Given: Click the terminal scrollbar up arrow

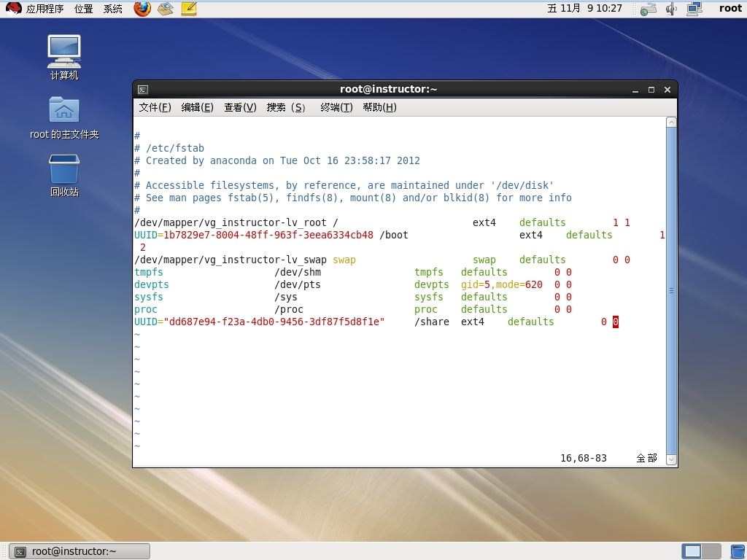Looking at the screenshot, I should coord(671,122).
